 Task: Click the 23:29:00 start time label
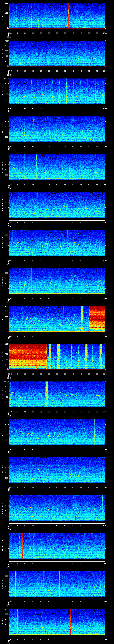point(9,525)
